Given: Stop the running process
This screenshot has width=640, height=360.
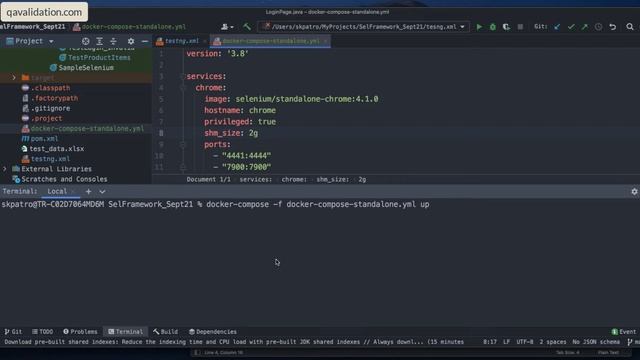Looking at the screenshot, I should [520, 27].
